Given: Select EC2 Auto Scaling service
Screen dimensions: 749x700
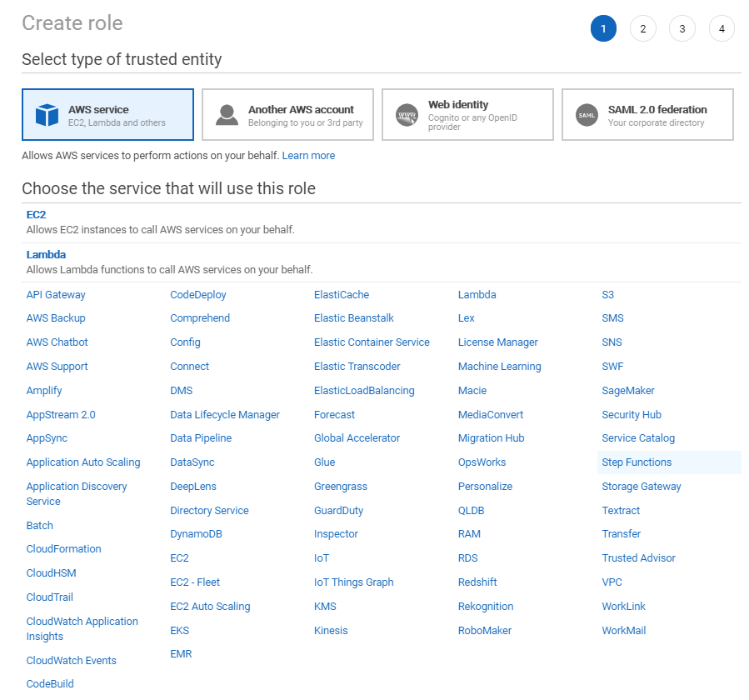Looking at the screenshot, I should [210, 607].
